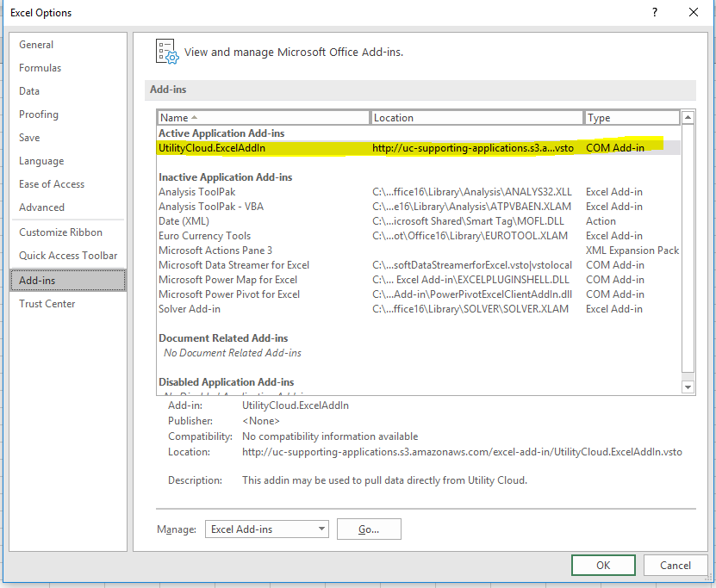Sort list by Location column header
The height and width of the screenshot is (588, 716).
(476, 118)
